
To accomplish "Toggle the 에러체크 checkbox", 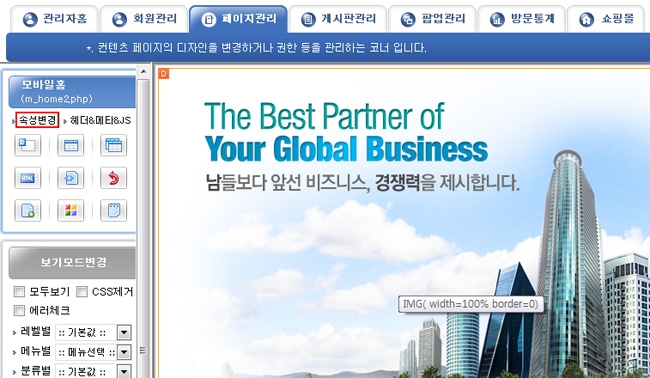I will coord(19,310).
